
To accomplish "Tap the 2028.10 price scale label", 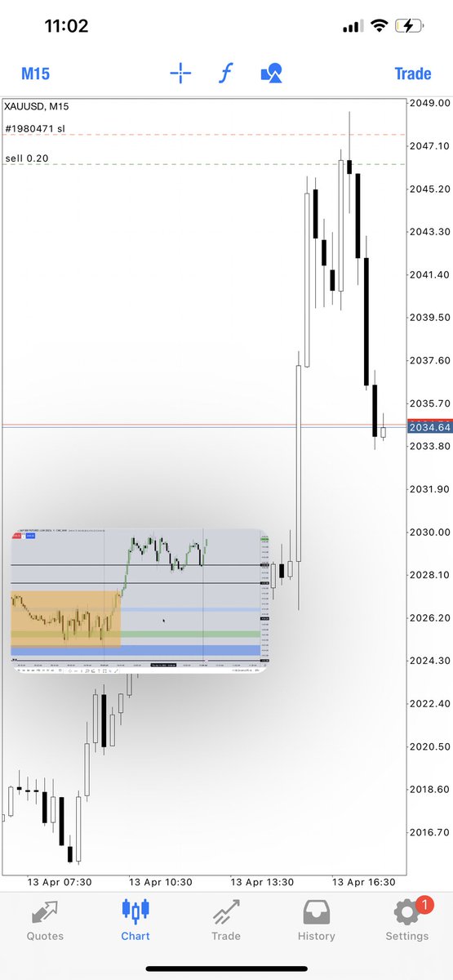I will pyautogui.click(x=432, y=574).
